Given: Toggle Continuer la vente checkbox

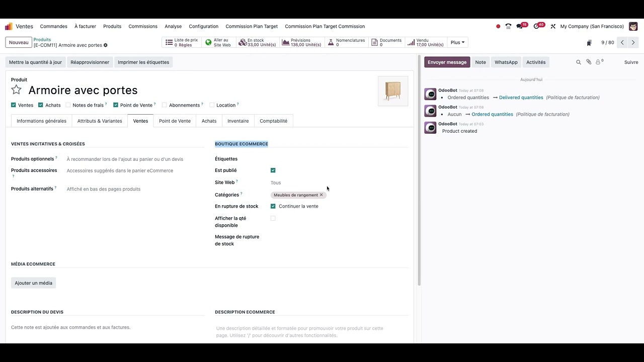Looking at the screenshot, I should pyautogui.click(x=273, y=206).
